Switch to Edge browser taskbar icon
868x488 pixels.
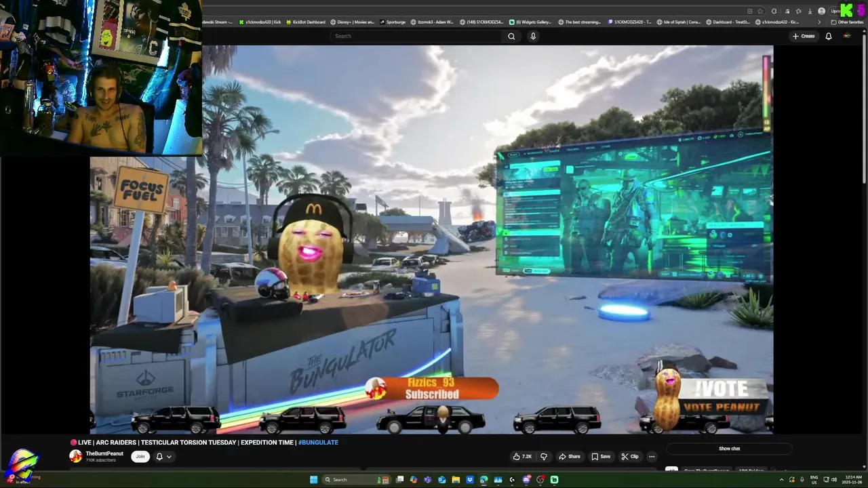click(x=484, y=480)
